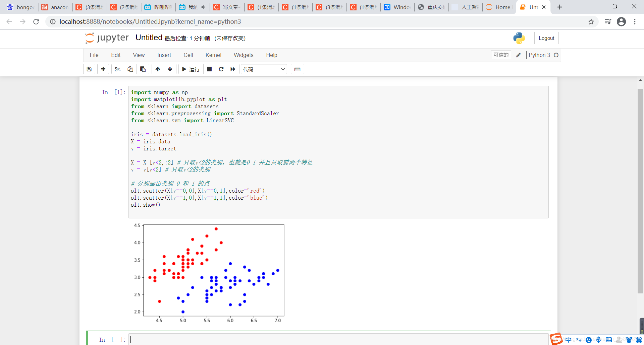Click the page vertical scrollbar
This screenshot has width=644, height=345.
[x=640, y=191]
